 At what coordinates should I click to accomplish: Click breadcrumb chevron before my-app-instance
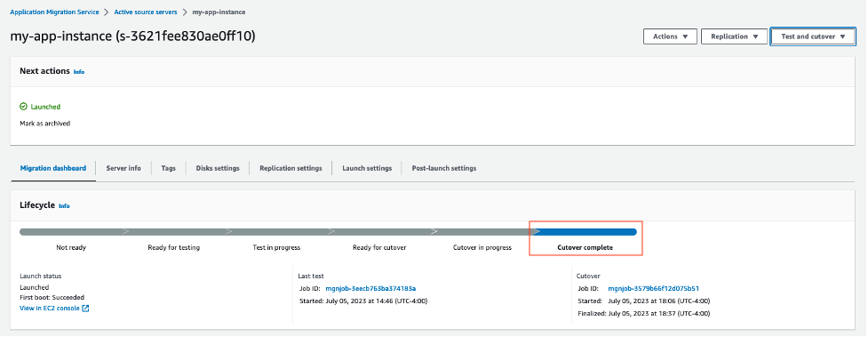[185, 12]
